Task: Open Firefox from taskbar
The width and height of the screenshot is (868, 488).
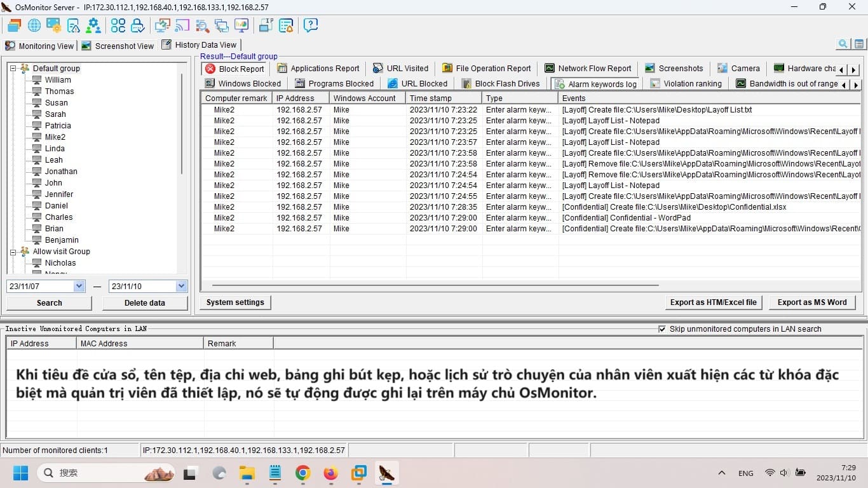Action: click(330, 473)
